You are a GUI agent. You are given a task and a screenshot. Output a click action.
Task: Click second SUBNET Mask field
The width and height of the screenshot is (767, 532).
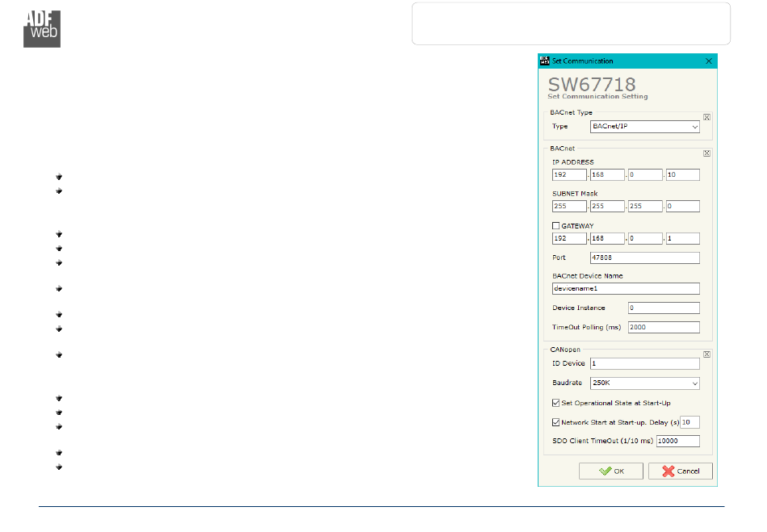pyautogui.click(x=607, y=207)
